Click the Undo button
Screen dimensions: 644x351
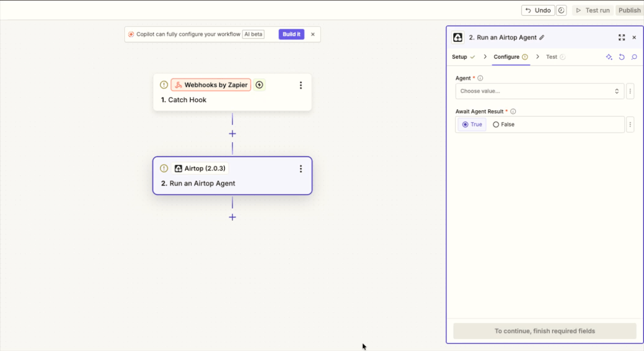[538, 10]
